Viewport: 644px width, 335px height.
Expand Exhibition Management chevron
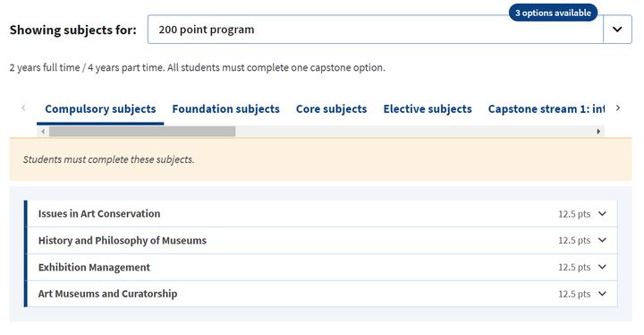(x=602, y=267)
